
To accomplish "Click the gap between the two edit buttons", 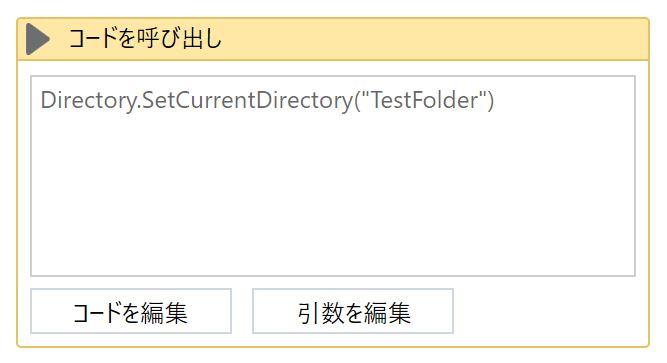I will click(x=242, y=311).
